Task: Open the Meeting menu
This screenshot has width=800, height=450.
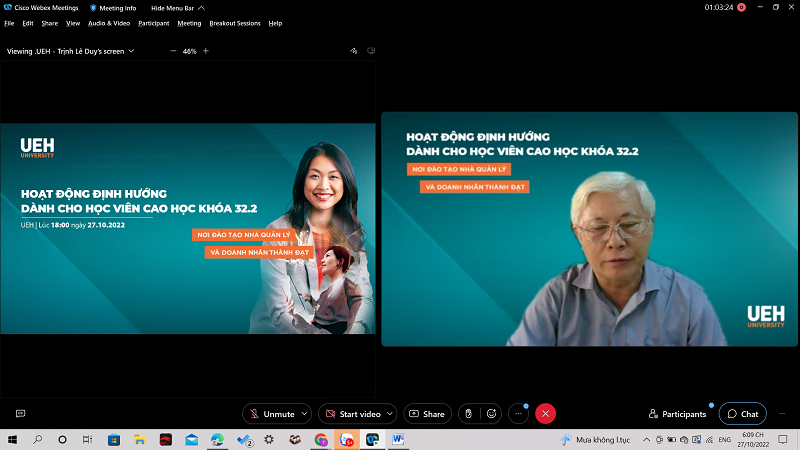Action: tap(189, 23)
